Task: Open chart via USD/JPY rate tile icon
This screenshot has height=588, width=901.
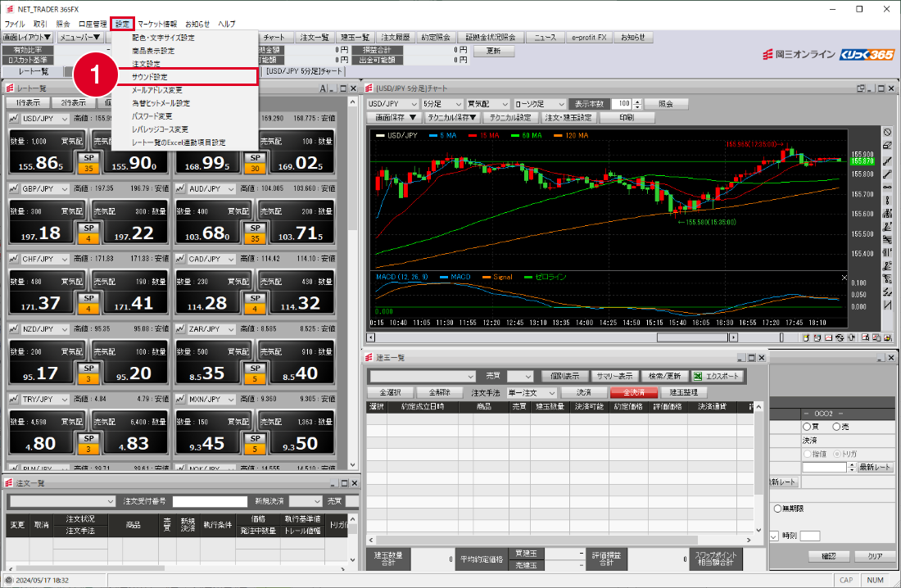Action: point(13,119)
